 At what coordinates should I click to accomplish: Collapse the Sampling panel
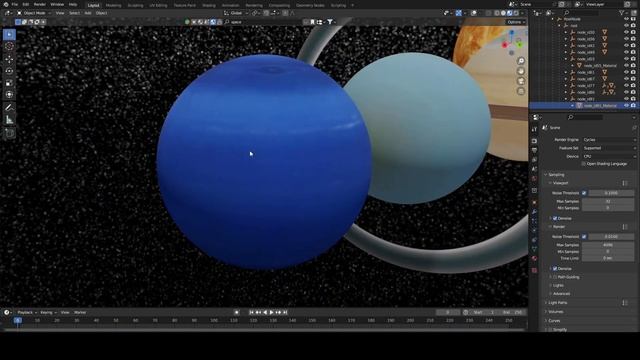coord(556,175)
